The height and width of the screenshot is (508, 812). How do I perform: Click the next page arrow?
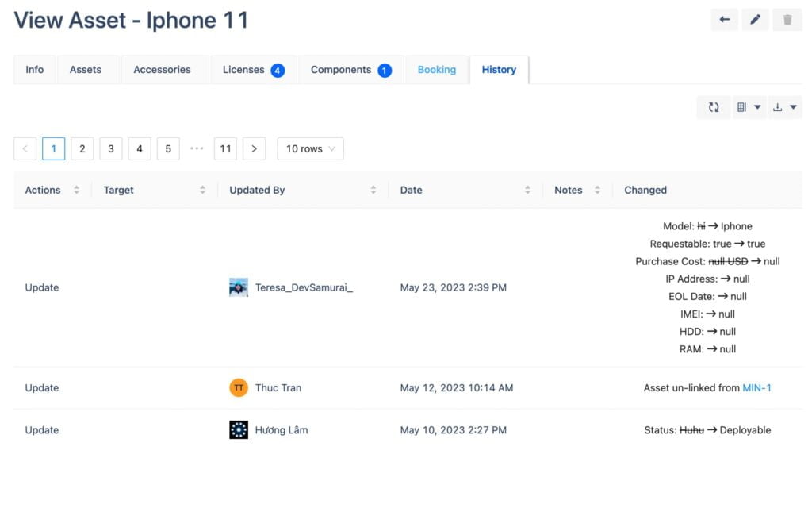tap(254, 148)
